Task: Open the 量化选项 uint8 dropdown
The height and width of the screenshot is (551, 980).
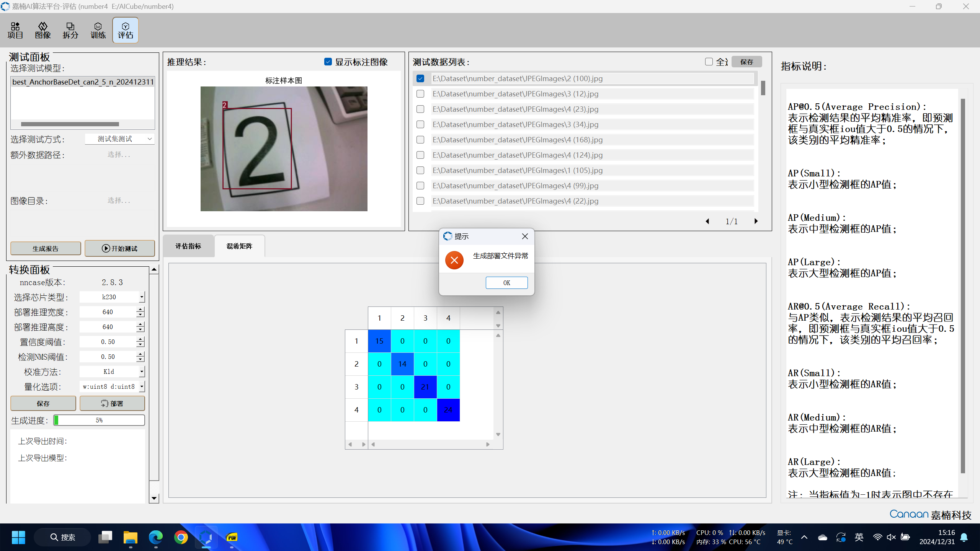Action: click(142, 386)
